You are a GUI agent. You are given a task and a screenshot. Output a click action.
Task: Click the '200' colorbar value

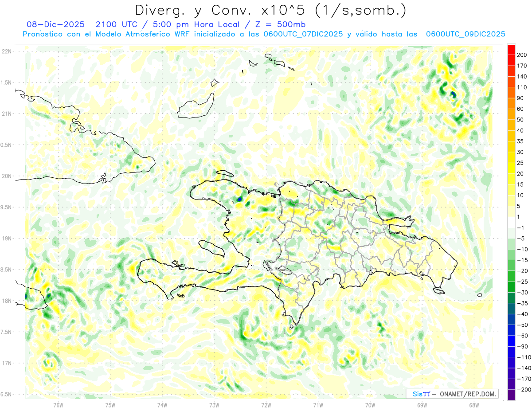[522, 55]
